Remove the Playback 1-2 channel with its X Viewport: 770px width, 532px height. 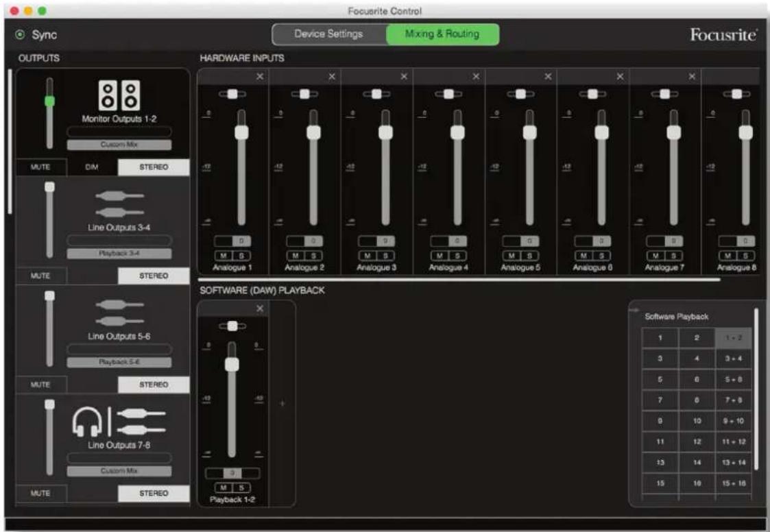click(260, 309)
